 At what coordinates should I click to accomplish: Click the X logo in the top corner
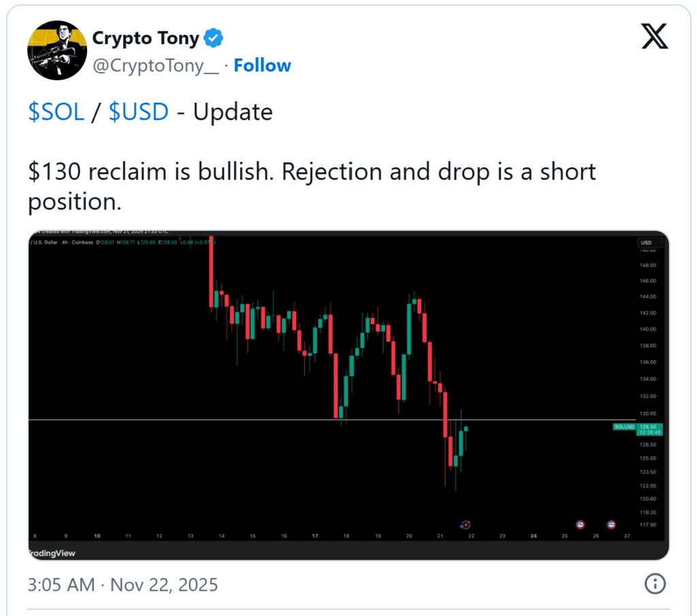(654, 37)
